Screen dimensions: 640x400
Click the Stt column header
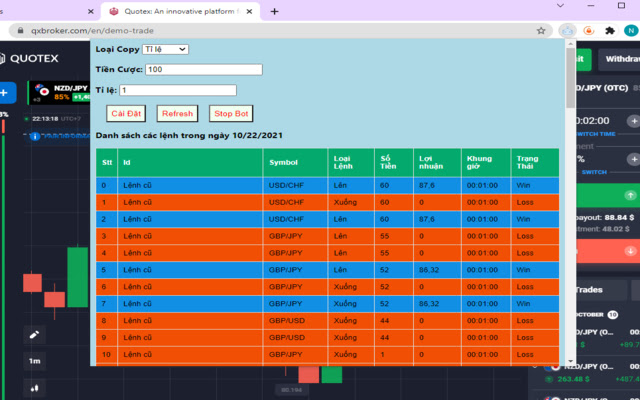click(107, 162)
